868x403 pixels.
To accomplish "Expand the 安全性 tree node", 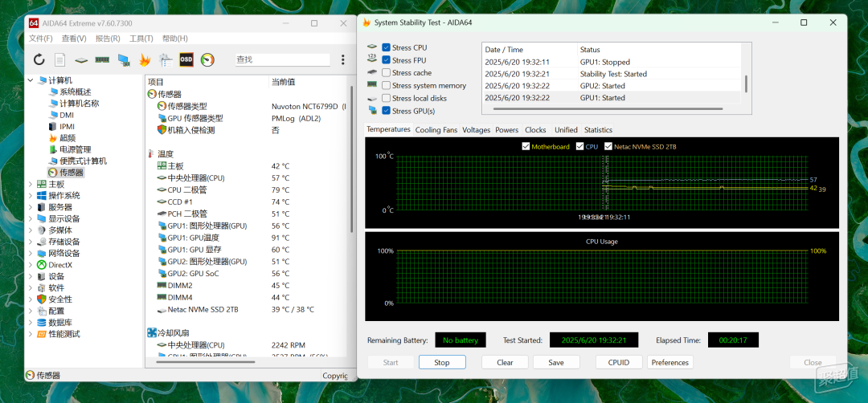I will pos(30,299).
